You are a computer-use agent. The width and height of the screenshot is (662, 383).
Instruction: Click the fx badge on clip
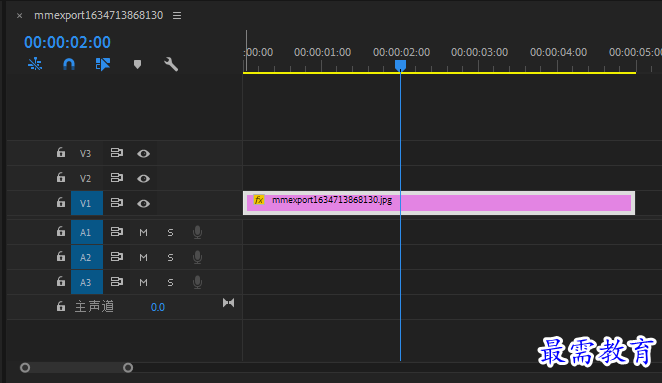(259, 200)
